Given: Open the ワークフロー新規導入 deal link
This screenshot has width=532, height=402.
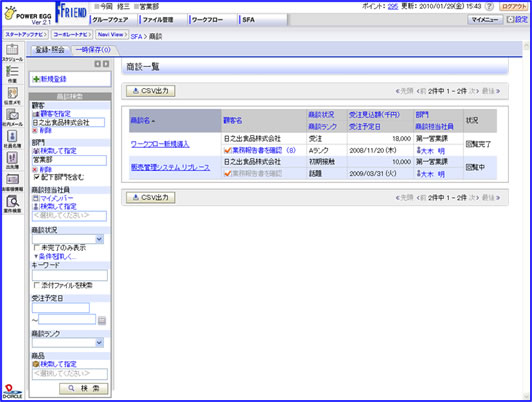Looking at the screenshot, I should tap(160, 144).
